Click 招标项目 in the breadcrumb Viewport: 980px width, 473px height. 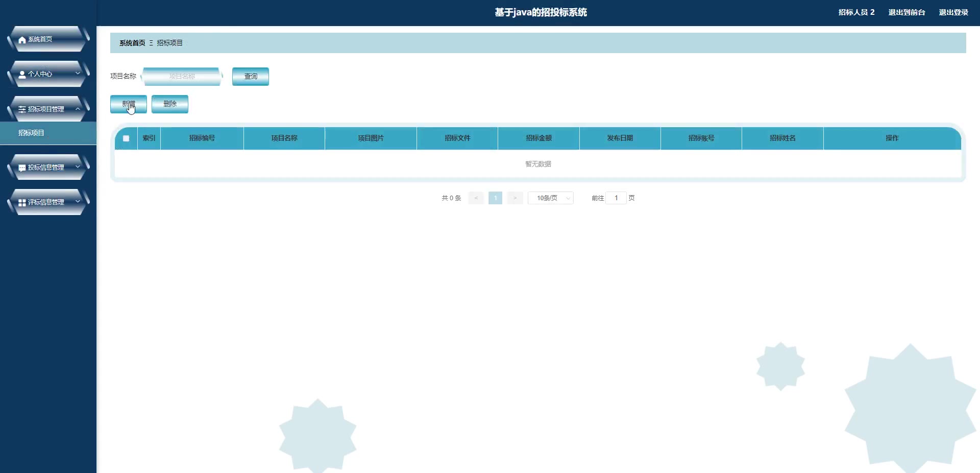click(169, 43)
